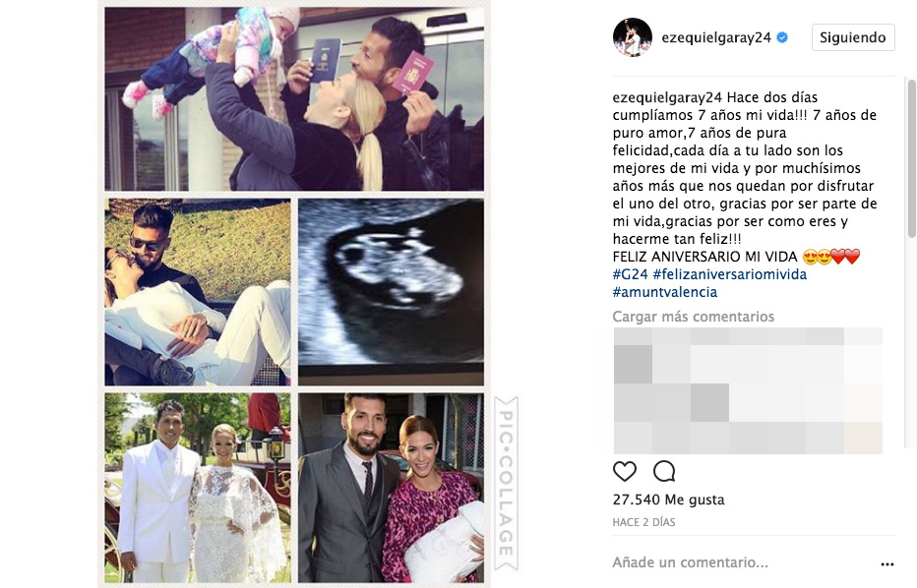The width and height of the screenshot is (917, 588).
Task: Click the blue verified badge
Action: tap(782, 38)
